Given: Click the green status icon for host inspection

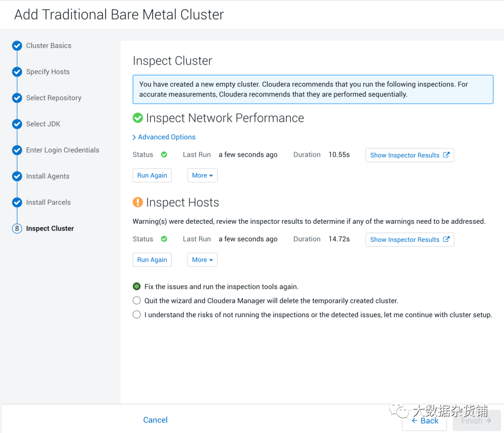Looking at the screenshot, I should coord(164,239).
